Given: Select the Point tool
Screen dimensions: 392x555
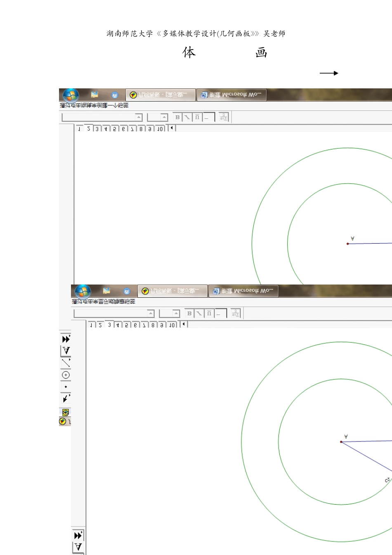Looking at the screenshot, I should click(66, 387).
